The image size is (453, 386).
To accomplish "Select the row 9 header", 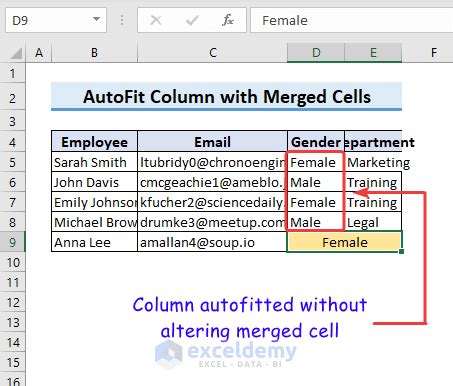I will (x=13, y=242).
